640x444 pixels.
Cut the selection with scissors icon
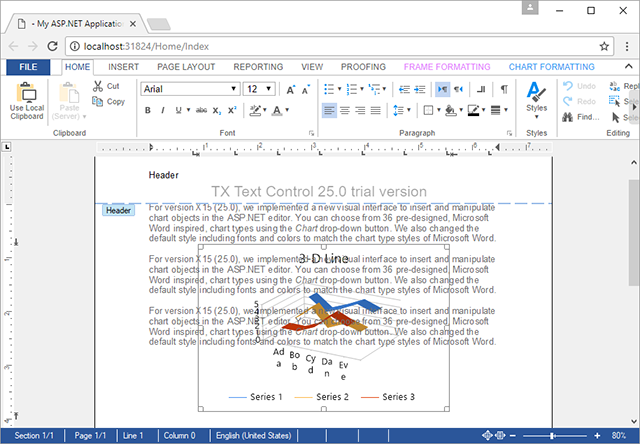click(98, 86)
